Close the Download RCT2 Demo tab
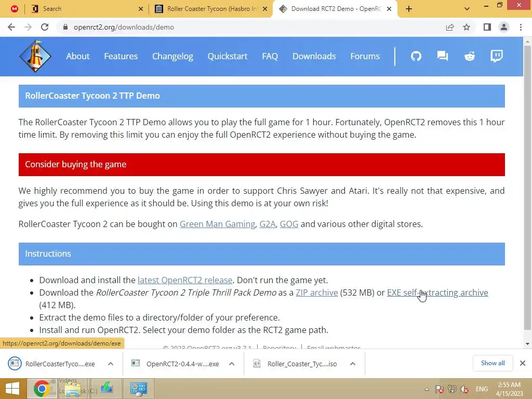The height and width of the screenshot is (399, 532). click(389, 9)
